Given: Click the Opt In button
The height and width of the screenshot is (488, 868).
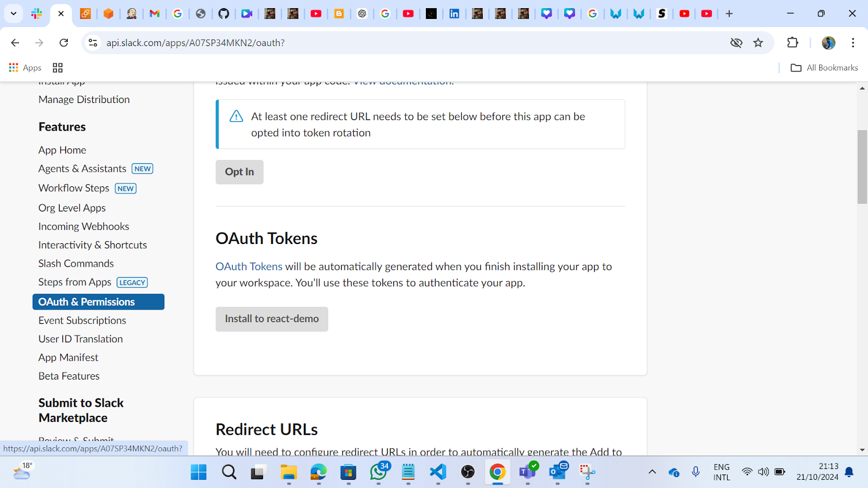Looking at the screenshot, I should click(239, 172).
